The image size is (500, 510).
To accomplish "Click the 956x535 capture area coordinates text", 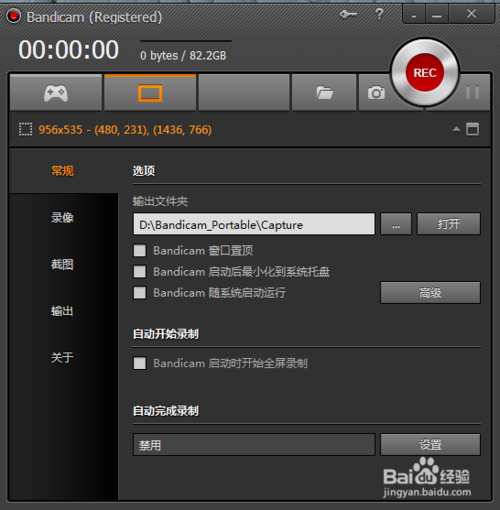I will click(x=125, y=130).
